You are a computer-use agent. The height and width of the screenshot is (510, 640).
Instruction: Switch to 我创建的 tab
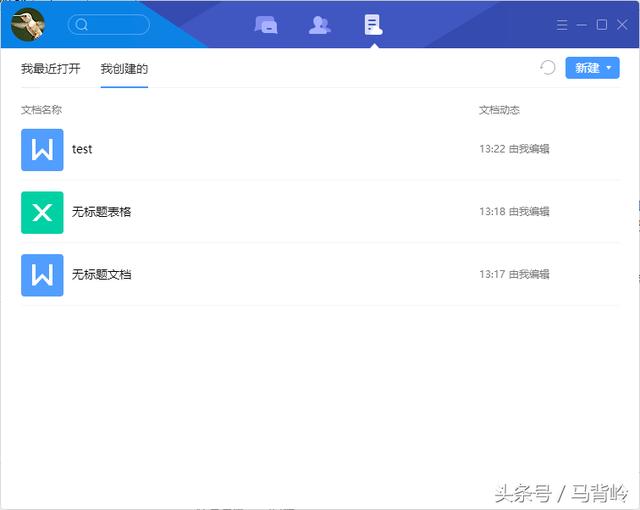(124, 69)
